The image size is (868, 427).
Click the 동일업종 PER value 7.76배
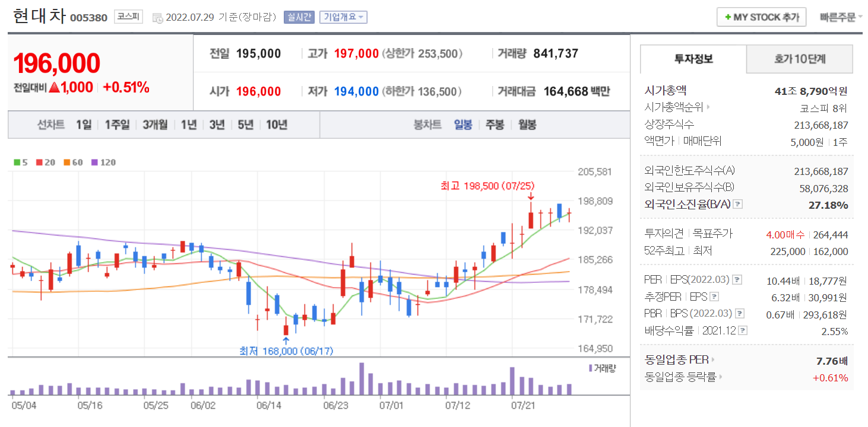[832, 360]
